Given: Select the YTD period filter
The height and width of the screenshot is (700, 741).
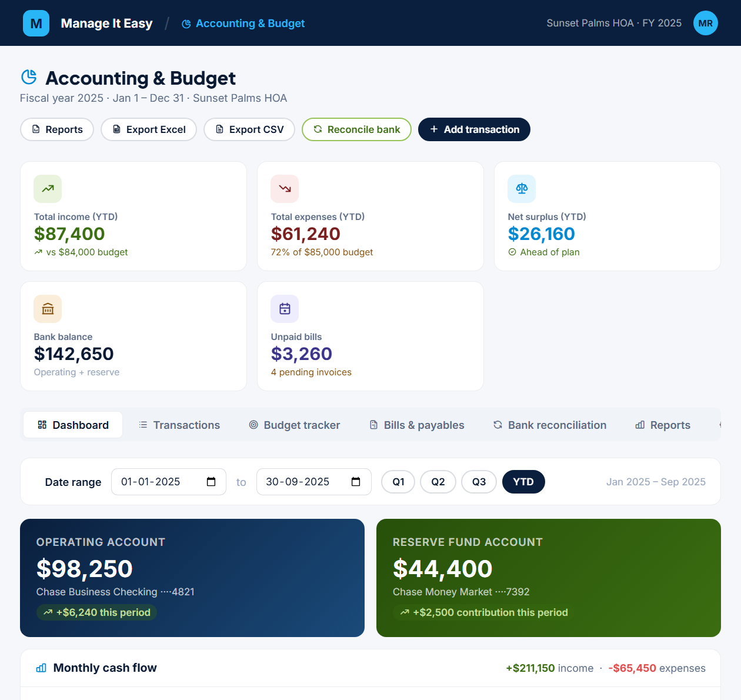Looking at the screenshot, I should click(523, 482).
